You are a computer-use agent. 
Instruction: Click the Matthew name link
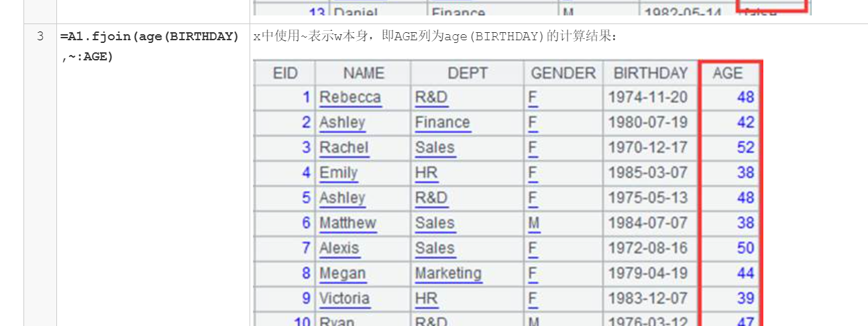point(347,223)
